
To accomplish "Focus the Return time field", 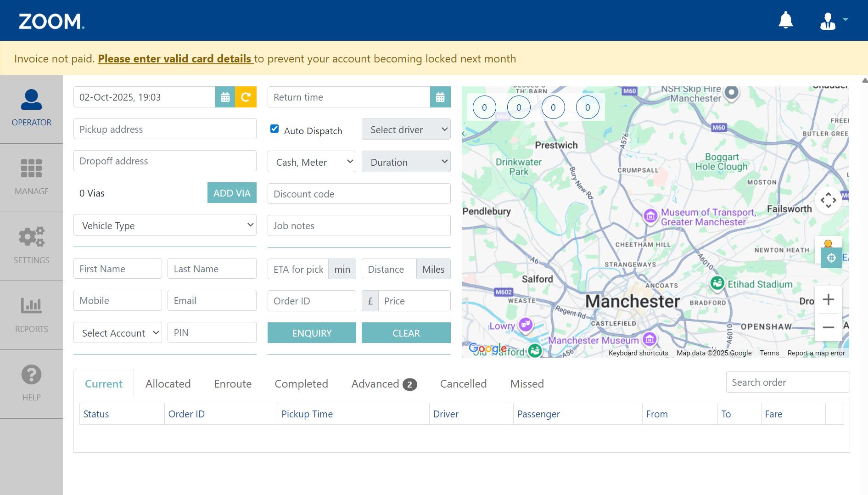I will (349, 97).
